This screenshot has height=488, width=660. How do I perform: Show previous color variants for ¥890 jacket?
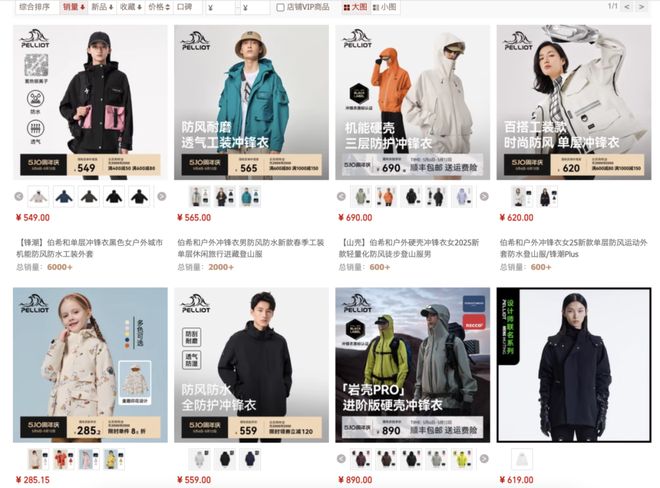341,459
